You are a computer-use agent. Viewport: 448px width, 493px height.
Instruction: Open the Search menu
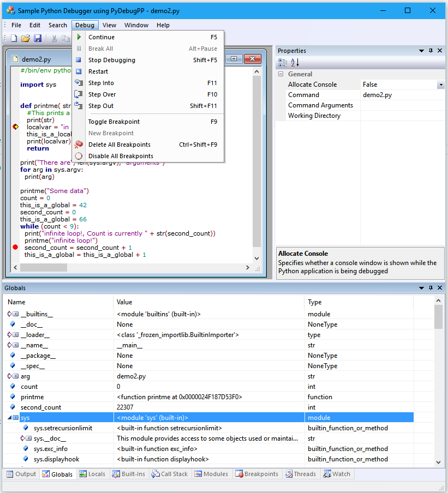tap(58, 25)
